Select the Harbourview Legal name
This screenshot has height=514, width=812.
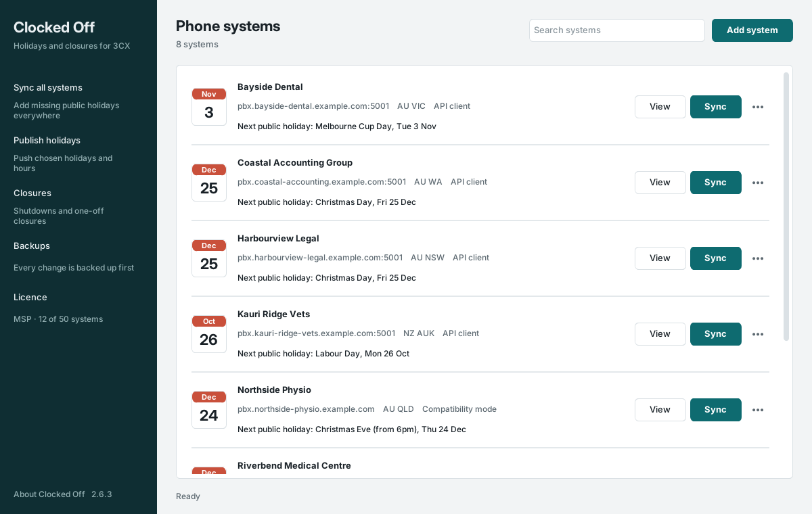click(278, 239)
